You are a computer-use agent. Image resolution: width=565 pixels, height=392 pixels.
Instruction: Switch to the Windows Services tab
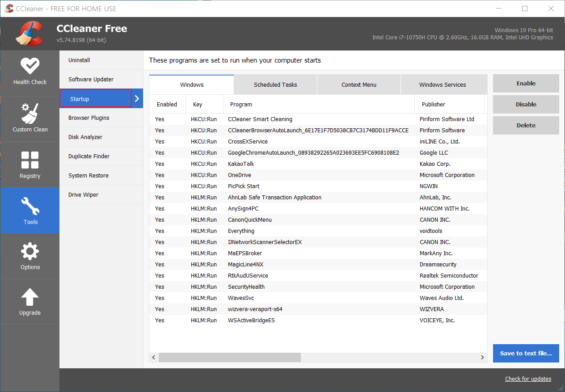click(443, 84)
